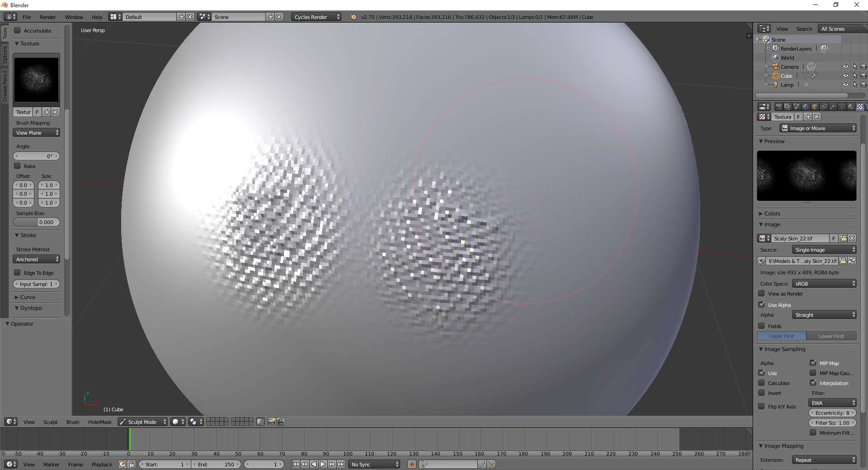Toggle the Cube visibility eye in the outliner
The height and width of the screenshot is (470, 868).
[846, 75]
